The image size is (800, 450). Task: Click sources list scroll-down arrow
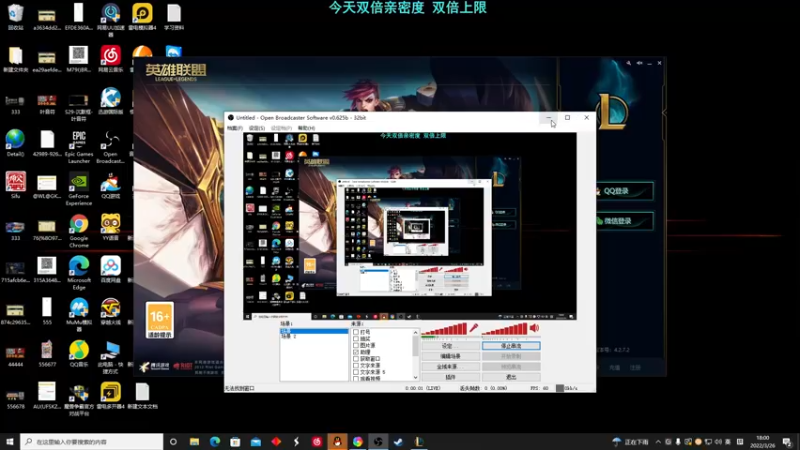click(x=415, y=378)
